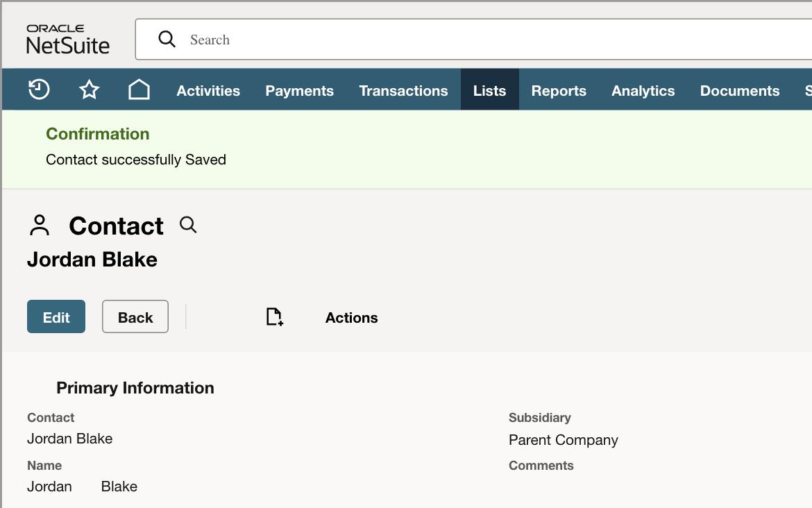Click the Subsidiary field label
Screen dimensions: 812x508
[x=540, y=417]
